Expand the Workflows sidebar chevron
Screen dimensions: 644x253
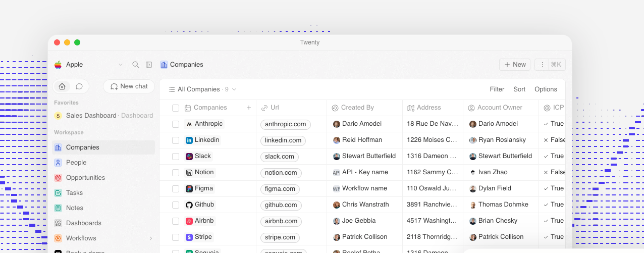(x=150, y=238)
